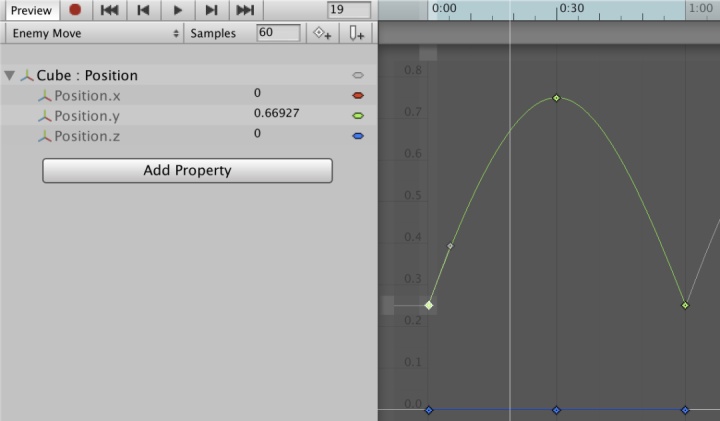The width and height of the screenshot is (720, 421).
Task: Collapse the Cube : Position group
Action: click(x=10, y=75)
